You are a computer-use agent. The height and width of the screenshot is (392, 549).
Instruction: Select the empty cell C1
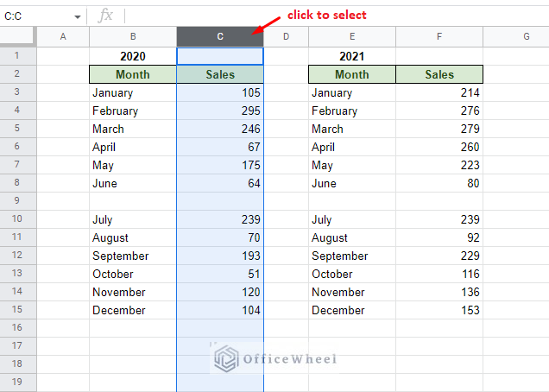(x=220, y=56)
